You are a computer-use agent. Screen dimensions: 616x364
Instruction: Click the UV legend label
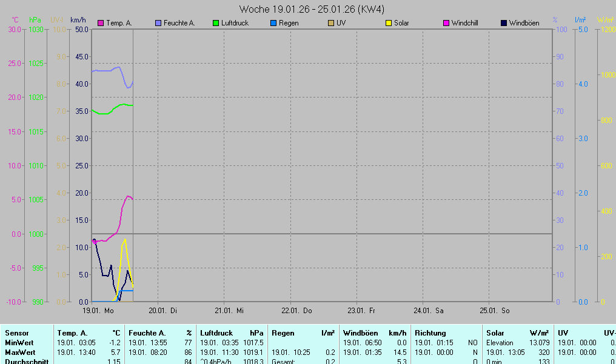(x=341, y=23)
